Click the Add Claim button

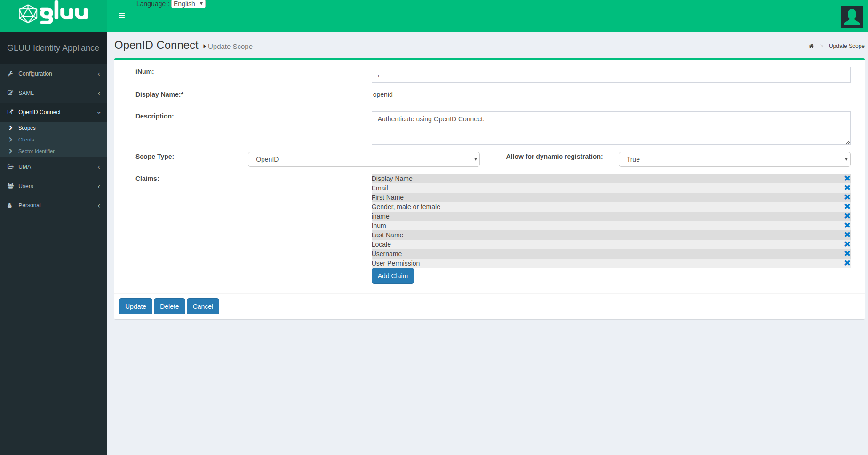click(393, 276)
